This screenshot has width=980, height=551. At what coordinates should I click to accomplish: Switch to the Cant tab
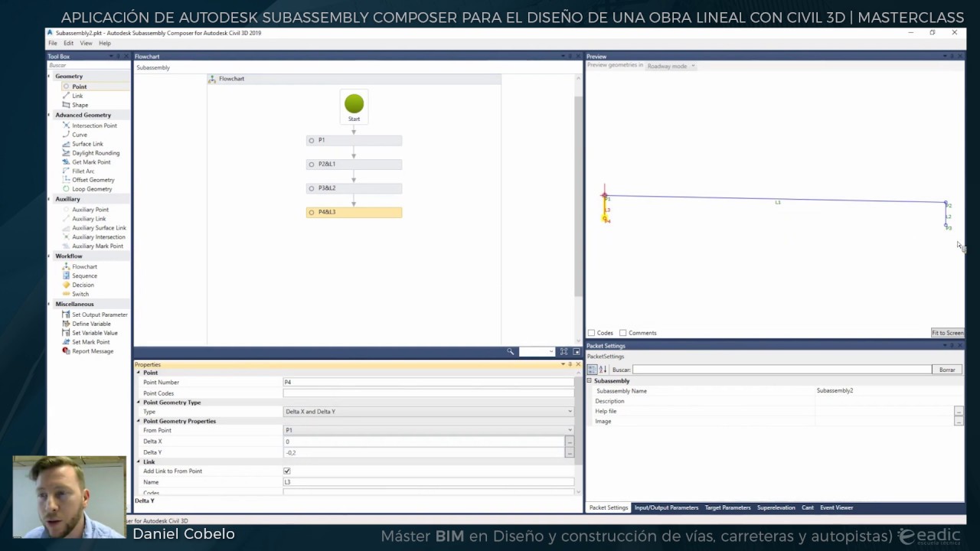click(808, 507)
